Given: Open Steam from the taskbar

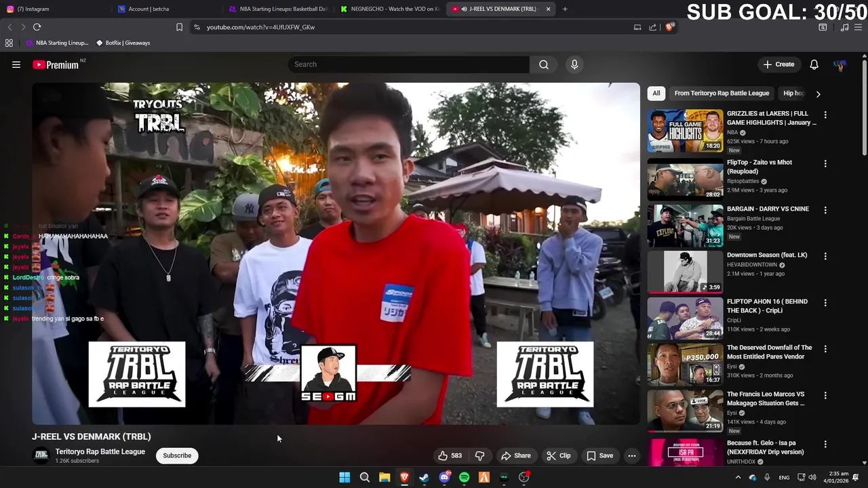Looking at the screenshot, I should pos(424,477).
